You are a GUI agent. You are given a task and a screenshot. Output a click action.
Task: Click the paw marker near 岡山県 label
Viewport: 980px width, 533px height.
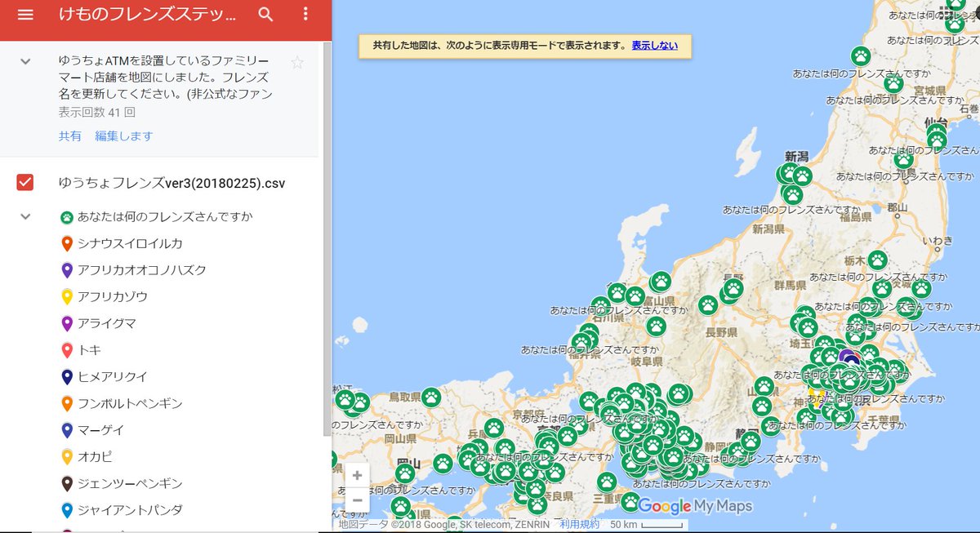coord(405,473)
